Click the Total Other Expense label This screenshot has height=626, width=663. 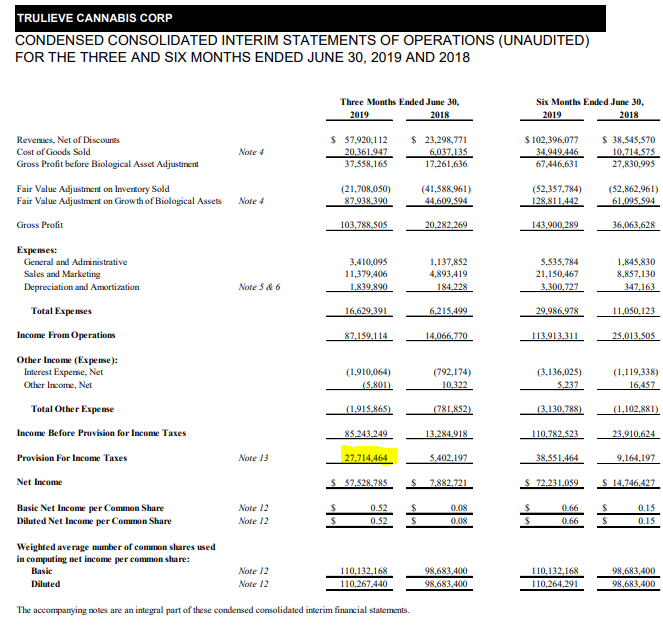[x=72, y=409]
